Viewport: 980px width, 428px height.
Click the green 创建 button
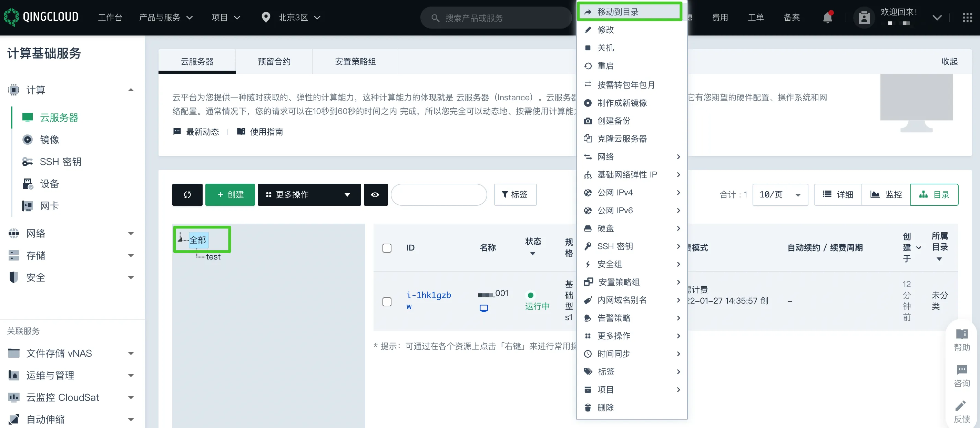(230, 194)
